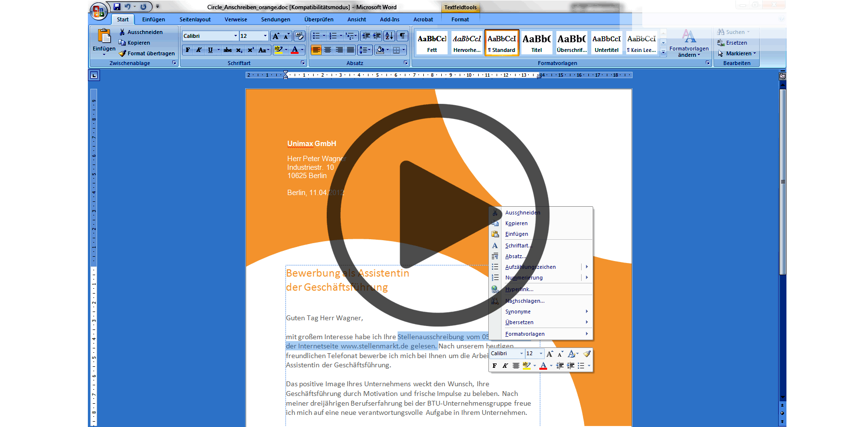Toggle the paragraph marks ¶ display
Image resolution: width=868 pixels, height=427 pixels.
point(402,36)
